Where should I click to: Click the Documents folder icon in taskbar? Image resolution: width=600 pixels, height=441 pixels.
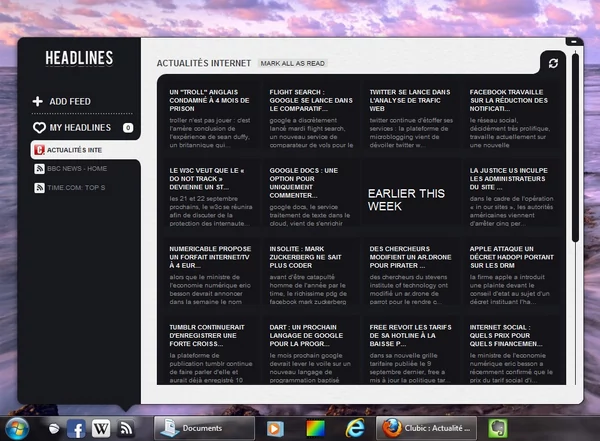point(170,428)
